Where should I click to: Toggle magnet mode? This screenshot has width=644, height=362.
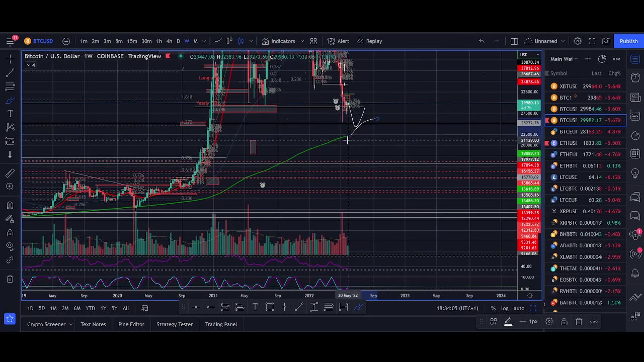tap(10, 205)
